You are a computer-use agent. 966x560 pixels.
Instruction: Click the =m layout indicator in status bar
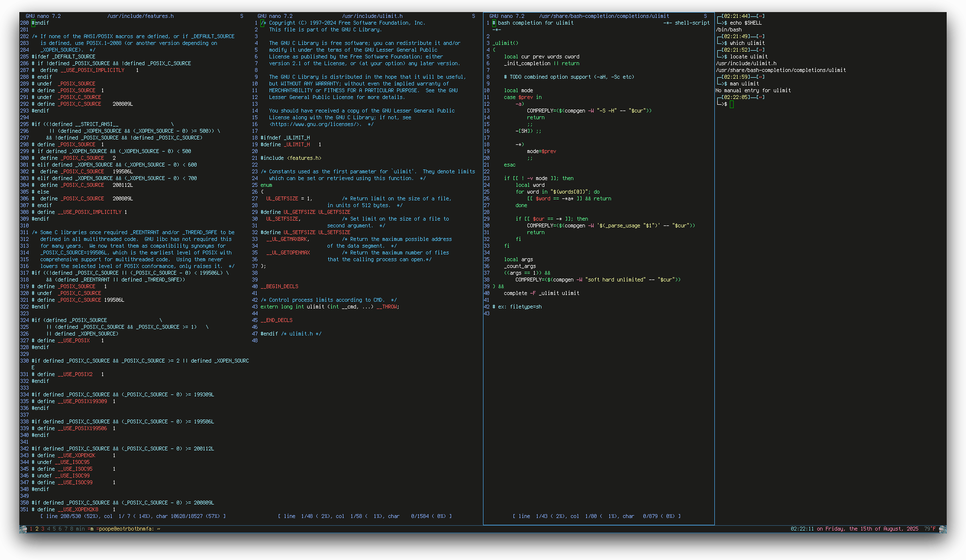[90, 529]
